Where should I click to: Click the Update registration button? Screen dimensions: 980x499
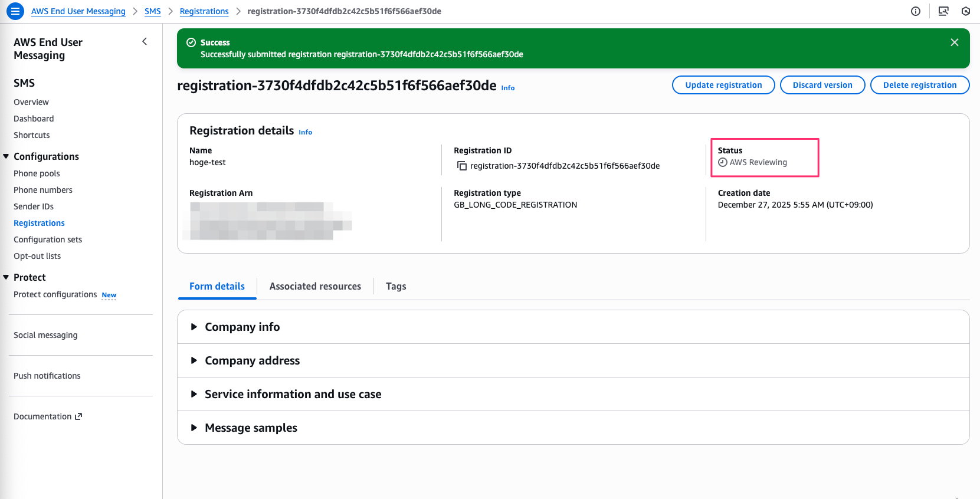coord(723,85)
